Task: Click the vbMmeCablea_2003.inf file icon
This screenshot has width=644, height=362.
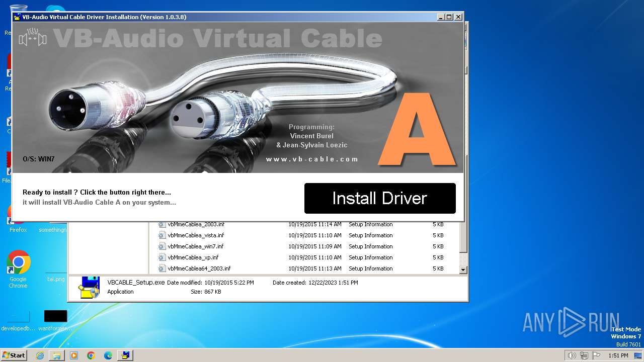Action: [x=162, y=224]
